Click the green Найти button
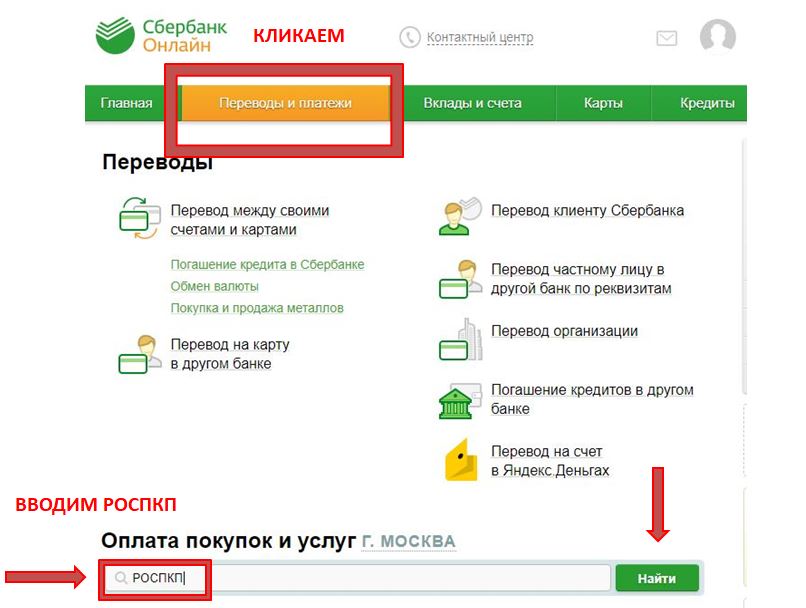The image size is (806, 608). click(x=657, y=578)
